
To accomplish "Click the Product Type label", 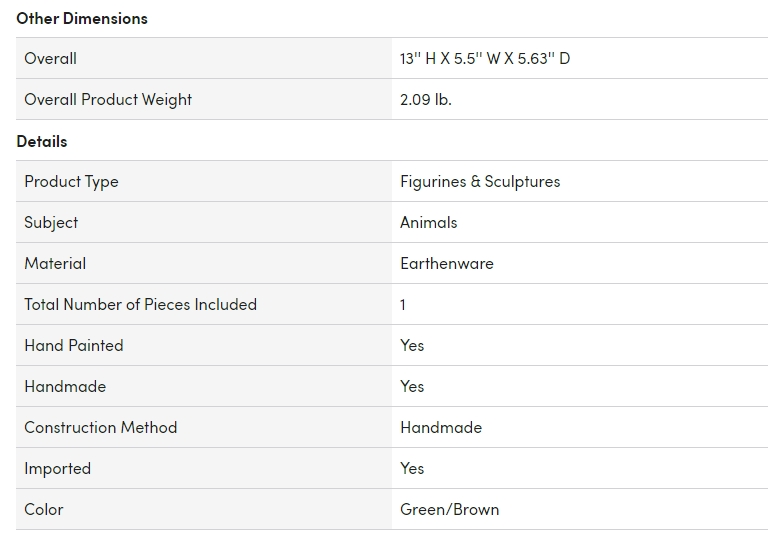I will tap(71, 181).
